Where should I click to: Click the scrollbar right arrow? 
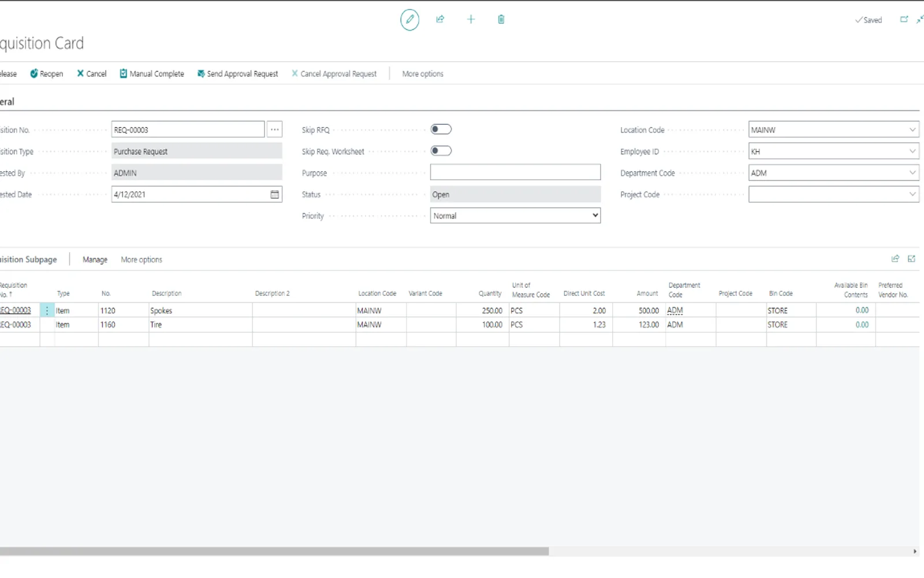(915, 551)
